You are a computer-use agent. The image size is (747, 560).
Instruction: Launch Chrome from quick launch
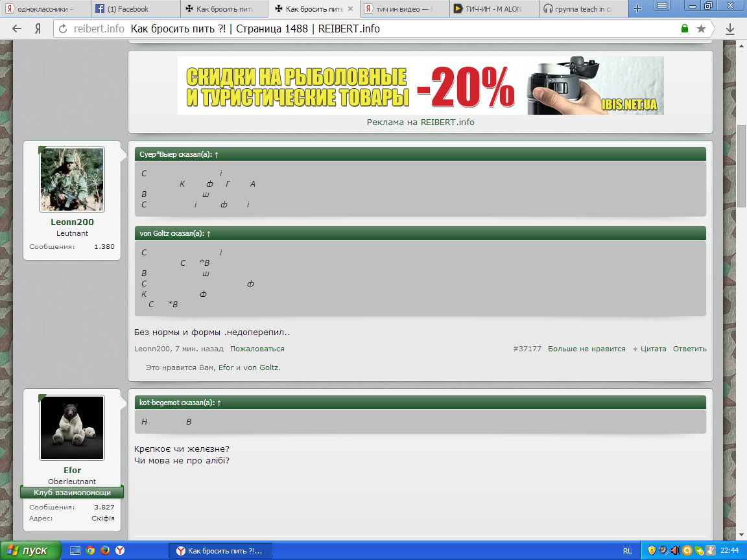point(90,550)
